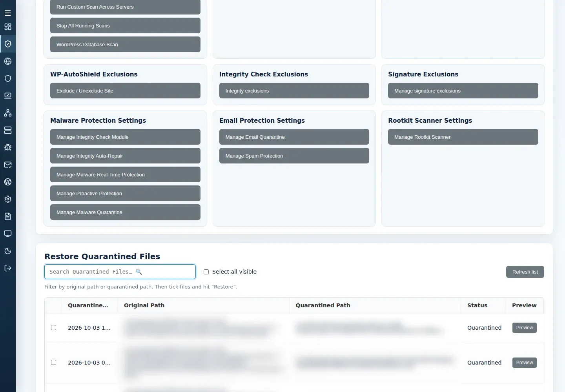Screen dimensions: 565x392
Task: Open the monitor-check icon in sidebar
Action: (8, 96)
